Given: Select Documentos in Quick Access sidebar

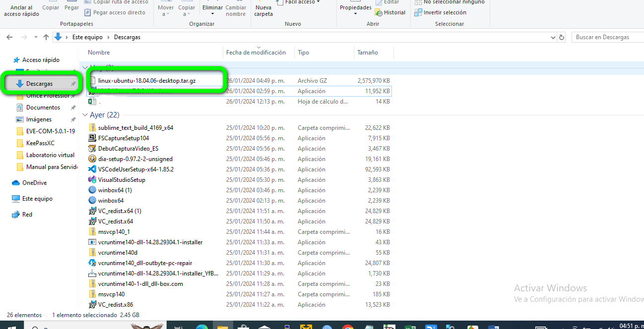Looking at the screenshot, I should tap(43, 108).
